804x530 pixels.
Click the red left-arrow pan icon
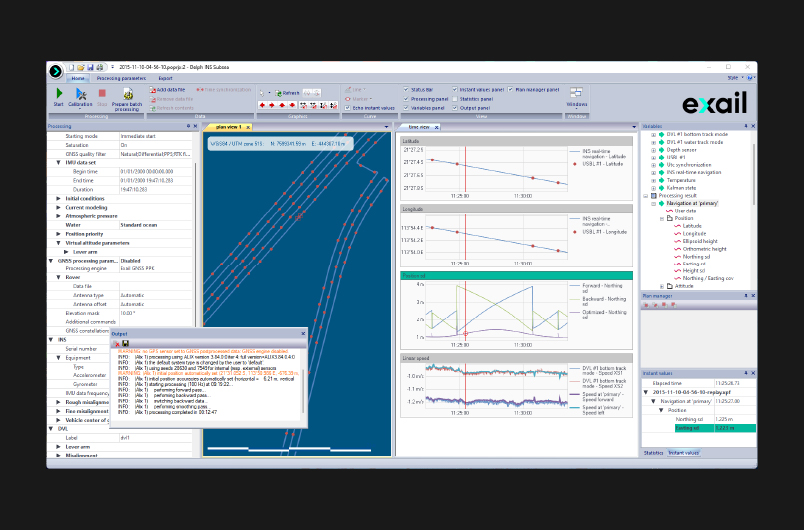pyautogui.click(x=263, y=106)
